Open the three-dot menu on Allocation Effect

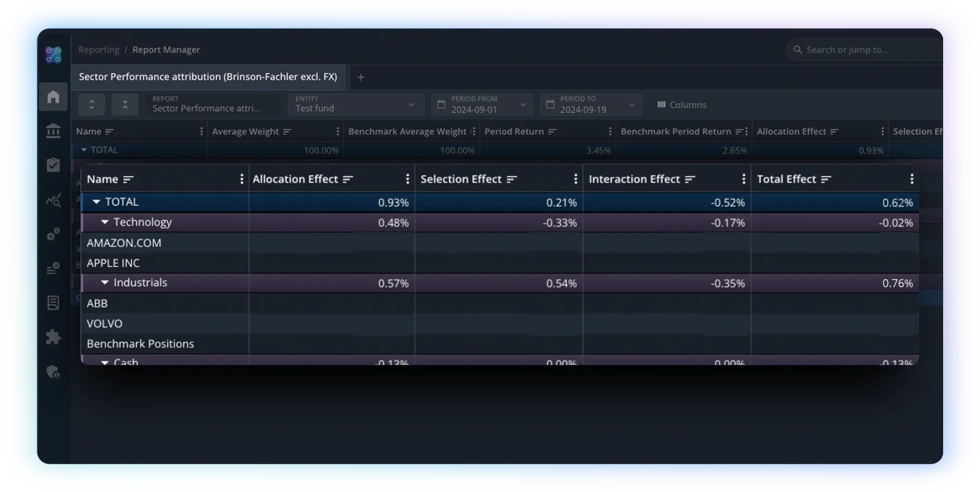[x=408, y=178]
